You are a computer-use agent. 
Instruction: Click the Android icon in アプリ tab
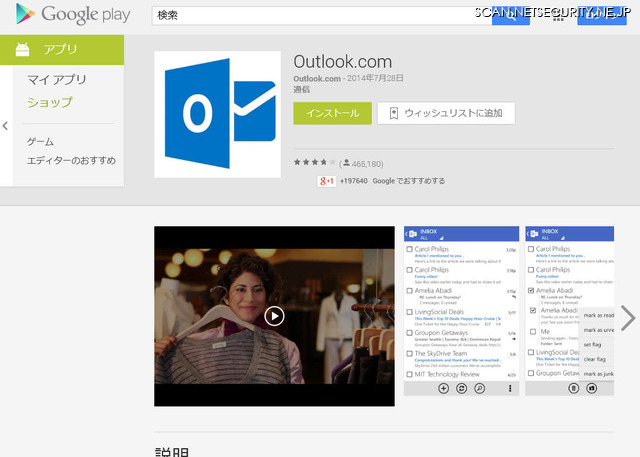23,49
